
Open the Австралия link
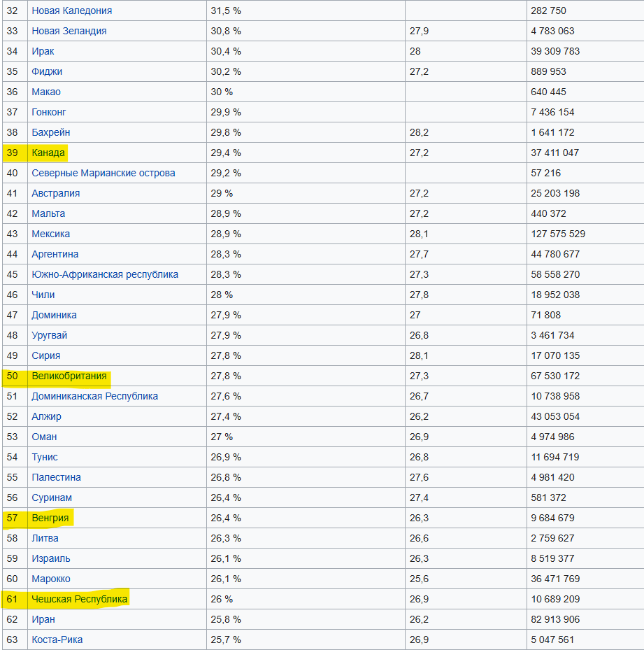56,193
